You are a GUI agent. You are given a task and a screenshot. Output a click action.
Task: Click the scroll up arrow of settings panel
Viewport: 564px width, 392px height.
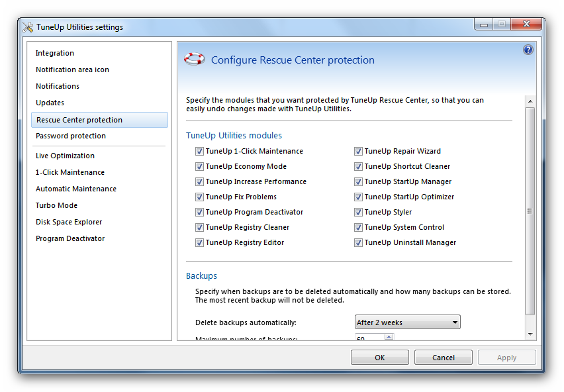point(530,101)
